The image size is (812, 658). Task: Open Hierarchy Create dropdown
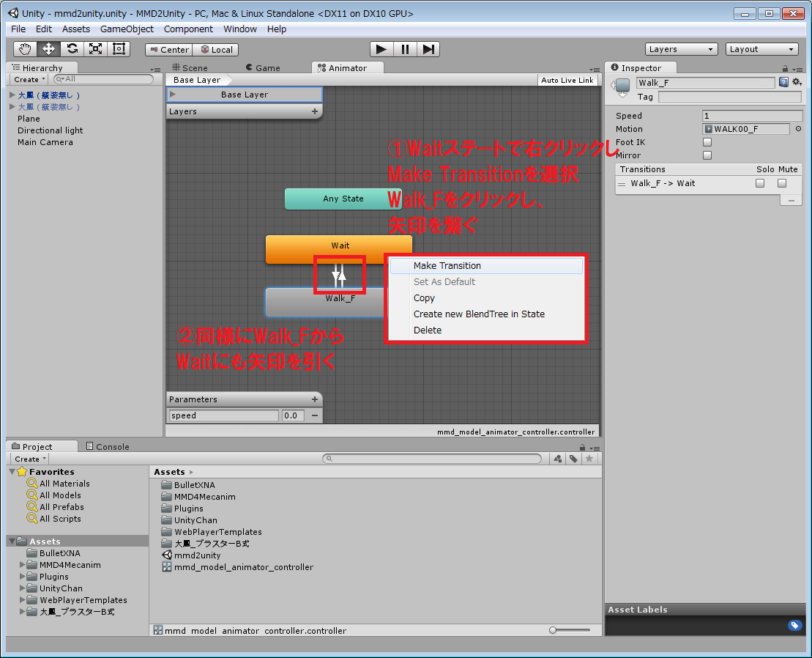(29, 79)
